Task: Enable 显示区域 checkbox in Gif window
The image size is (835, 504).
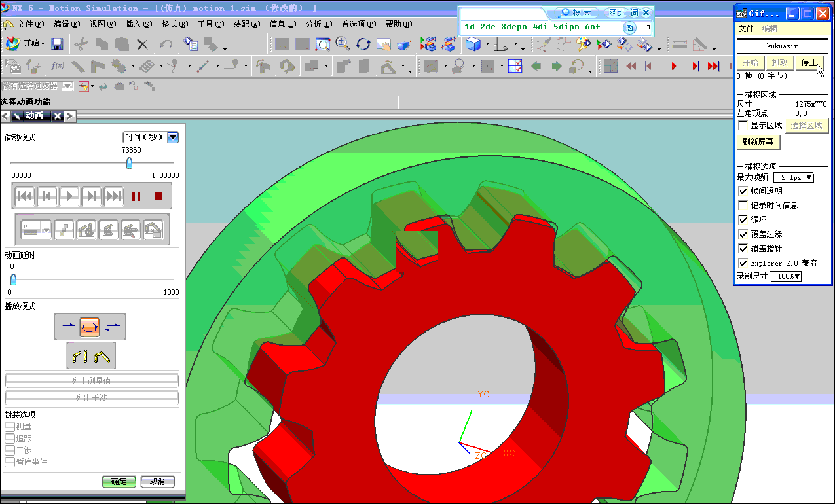Action: pos(743,126)
